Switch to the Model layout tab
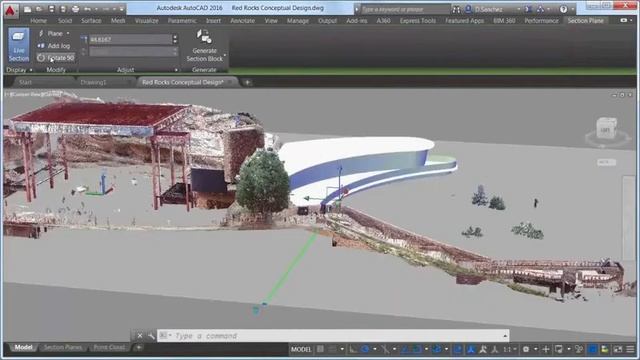This screenshot has height=360, width=640. [23, 347]
